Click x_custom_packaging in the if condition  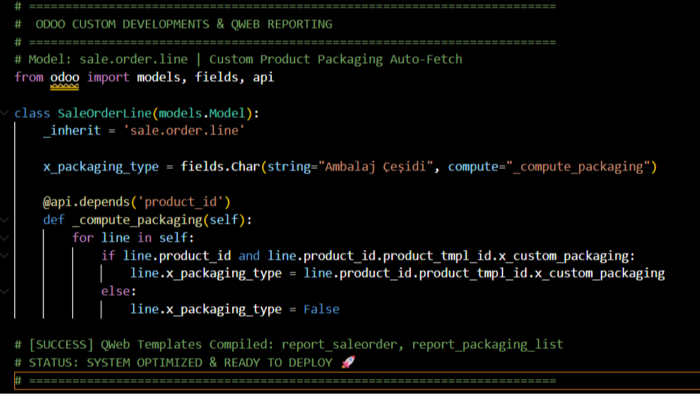click(563, 255)
